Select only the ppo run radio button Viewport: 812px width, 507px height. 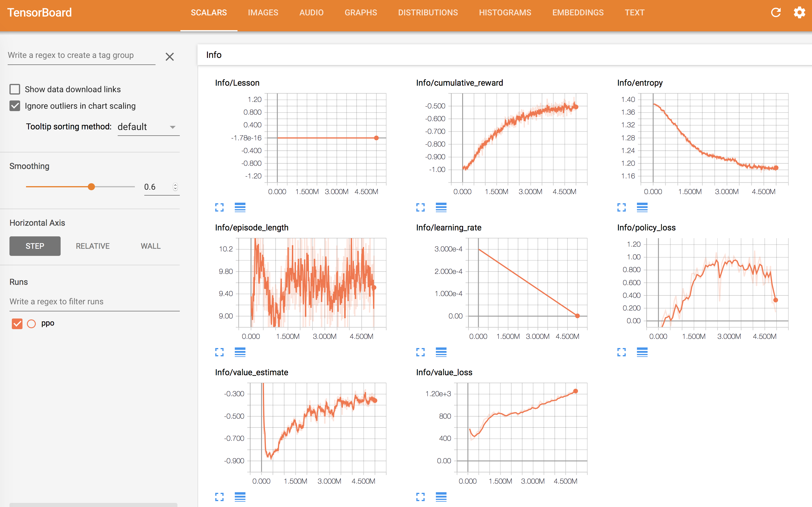click(31, 324)
